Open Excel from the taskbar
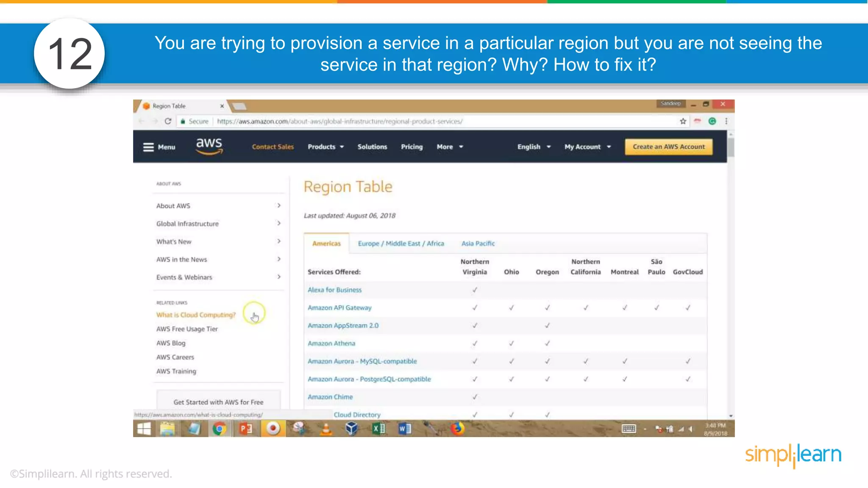 click(x=378, y=429)
